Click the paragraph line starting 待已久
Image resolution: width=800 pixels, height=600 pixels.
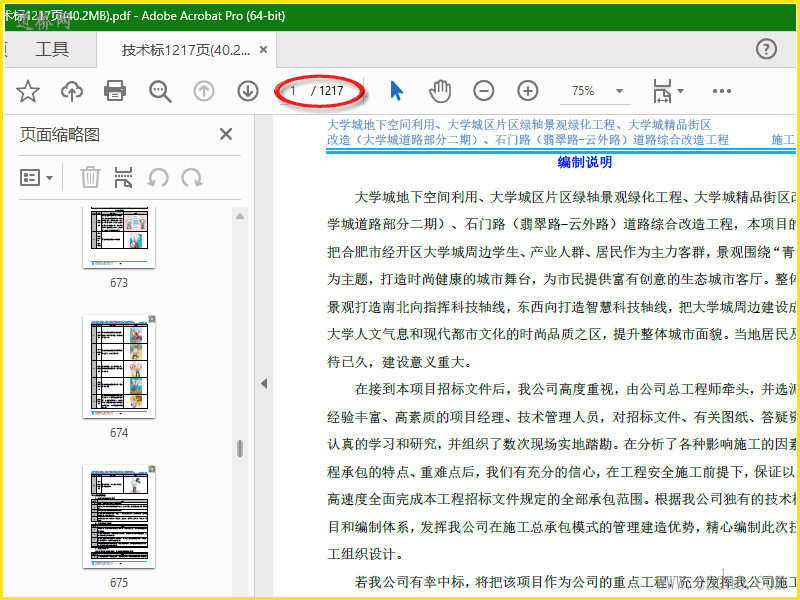pos(402,362)
